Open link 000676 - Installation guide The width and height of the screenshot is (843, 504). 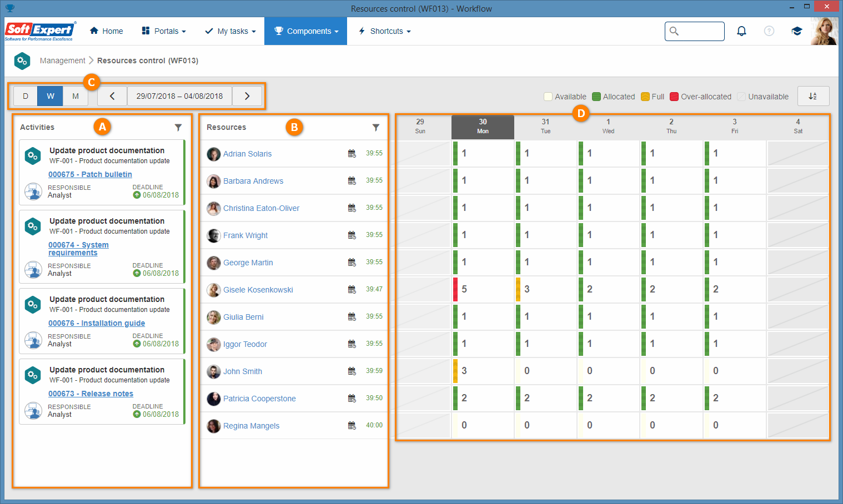pyautogui.click(x=97, y=323)
